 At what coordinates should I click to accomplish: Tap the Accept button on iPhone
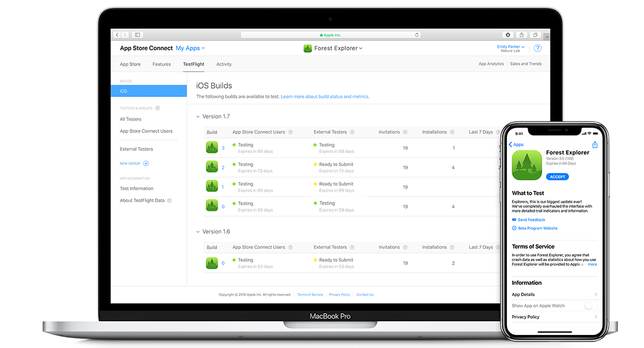click(x=557, y=177)
